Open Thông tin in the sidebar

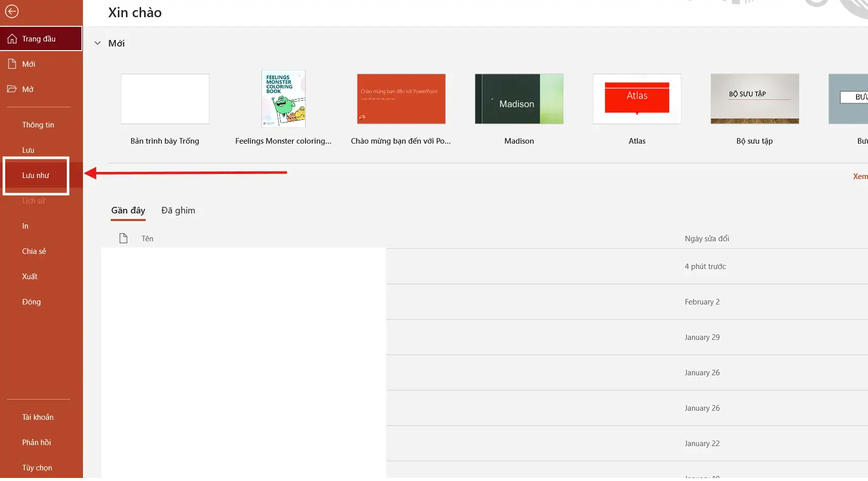tap(38, 125)
